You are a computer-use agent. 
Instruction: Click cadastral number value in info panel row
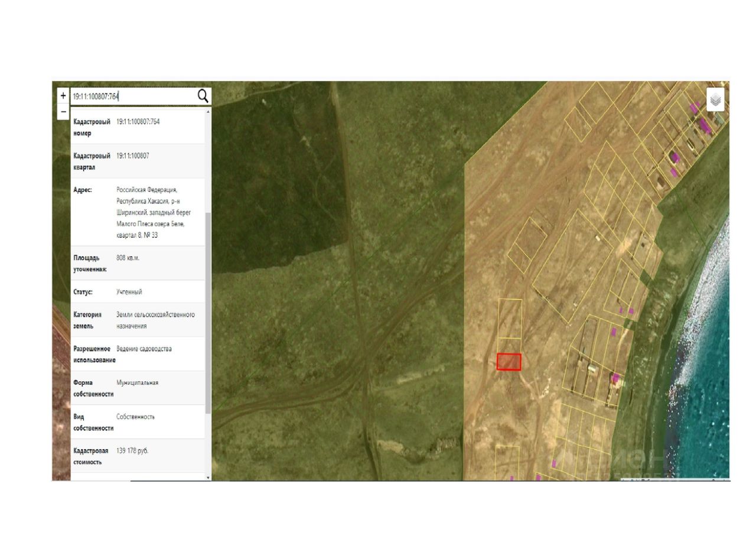(138, 122)
